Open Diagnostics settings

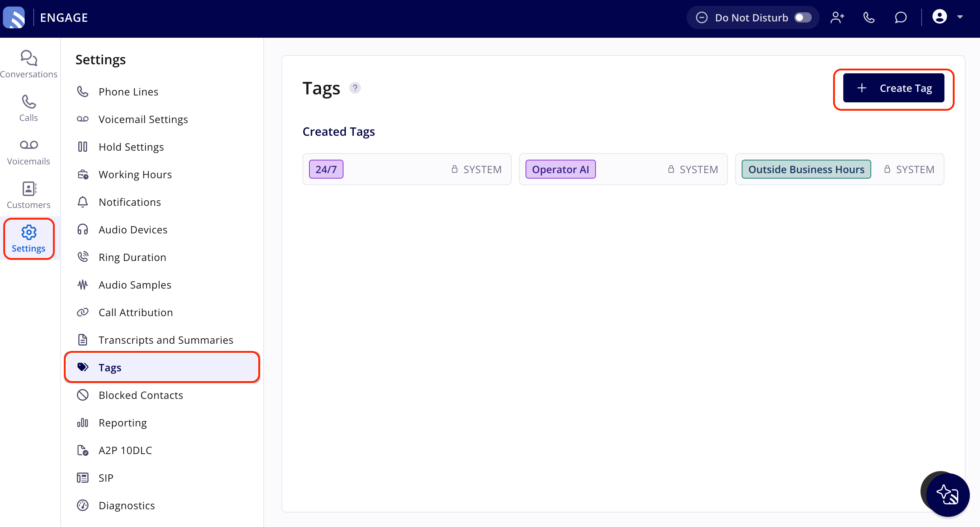point(162,505)
